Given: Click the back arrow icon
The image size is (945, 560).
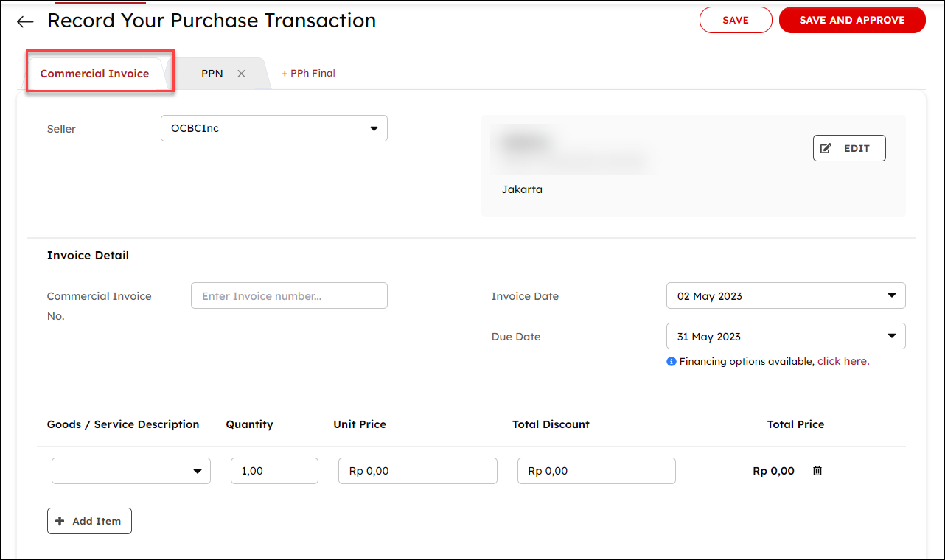Looking at the screenshot, I should click(x=25, y=21).
